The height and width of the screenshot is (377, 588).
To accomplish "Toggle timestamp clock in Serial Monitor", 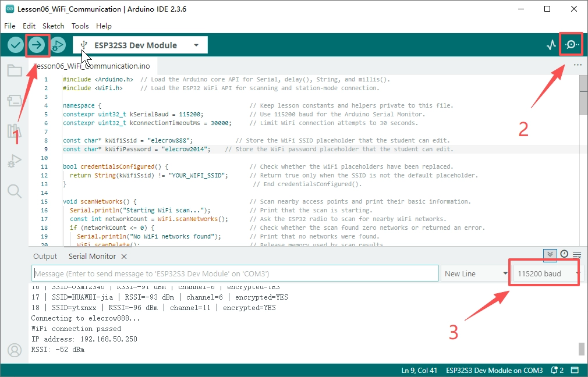I will pos(564,254).
